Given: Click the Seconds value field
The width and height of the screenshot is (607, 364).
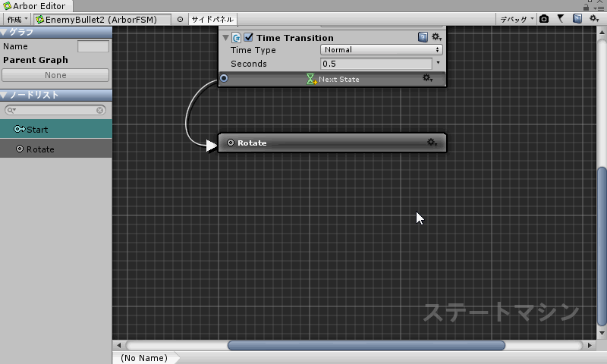Looking at the screenshot, I should pyautogui.click(x=376, y=64).
